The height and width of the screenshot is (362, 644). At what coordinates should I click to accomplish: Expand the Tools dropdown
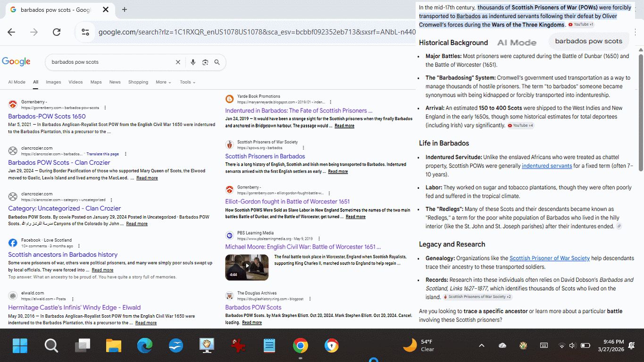pos(187,82)
